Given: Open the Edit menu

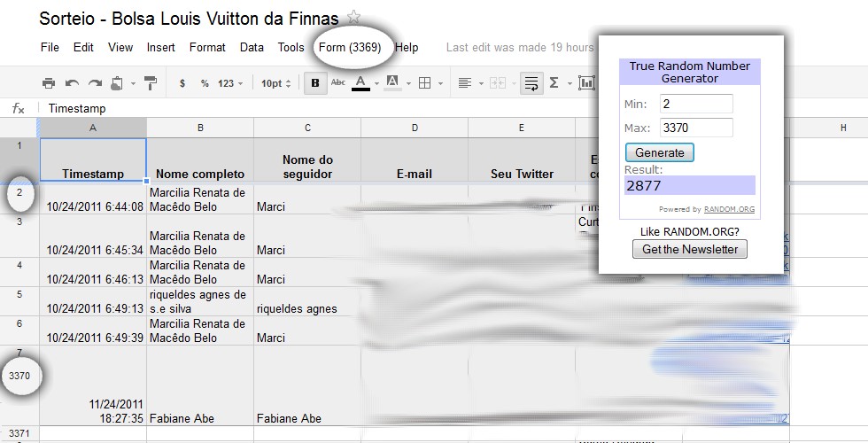Looking at the screenshot, I should click(83, 48).
